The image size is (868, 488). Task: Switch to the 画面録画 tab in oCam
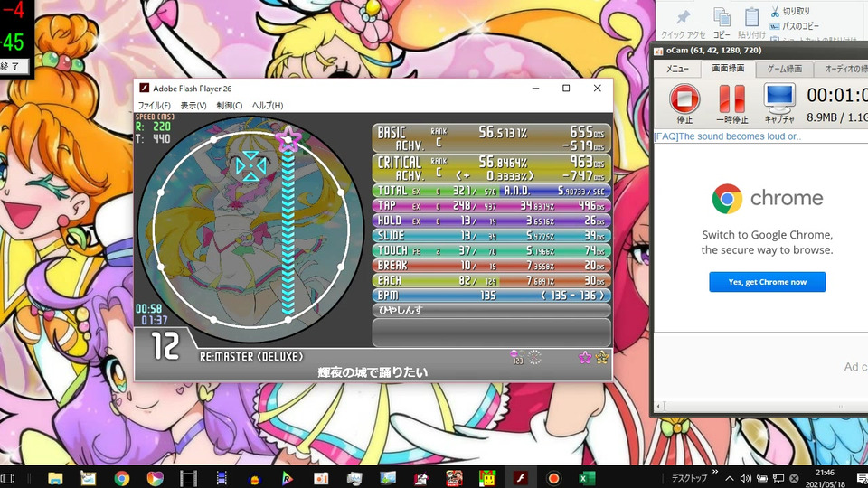point(728,68)
